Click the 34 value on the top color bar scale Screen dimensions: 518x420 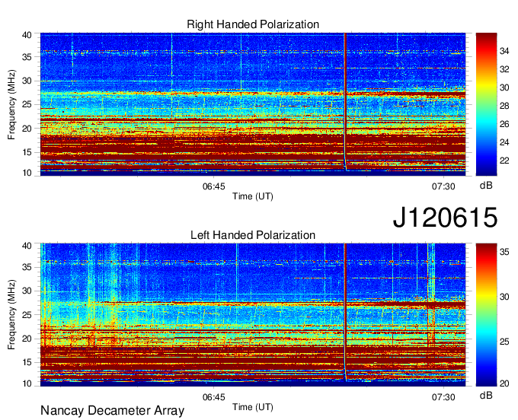[x=504, y=51]
